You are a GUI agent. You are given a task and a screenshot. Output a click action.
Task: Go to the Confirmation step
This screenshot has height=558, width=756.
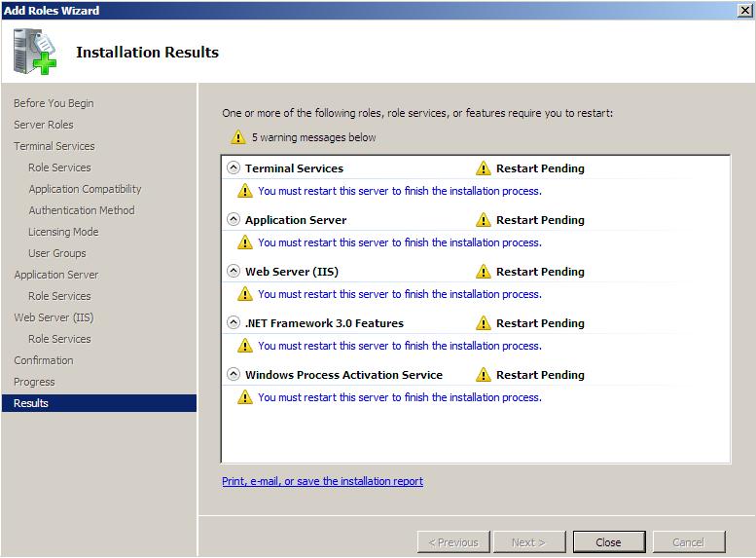(x=44, y=360)
